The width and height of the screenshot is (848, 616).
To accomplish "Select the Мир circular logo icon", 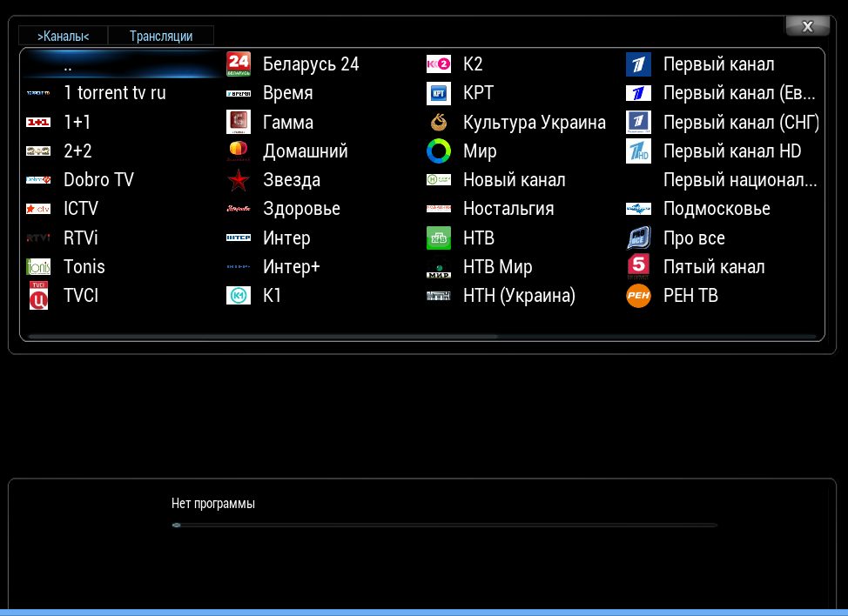I will (439, 151).
